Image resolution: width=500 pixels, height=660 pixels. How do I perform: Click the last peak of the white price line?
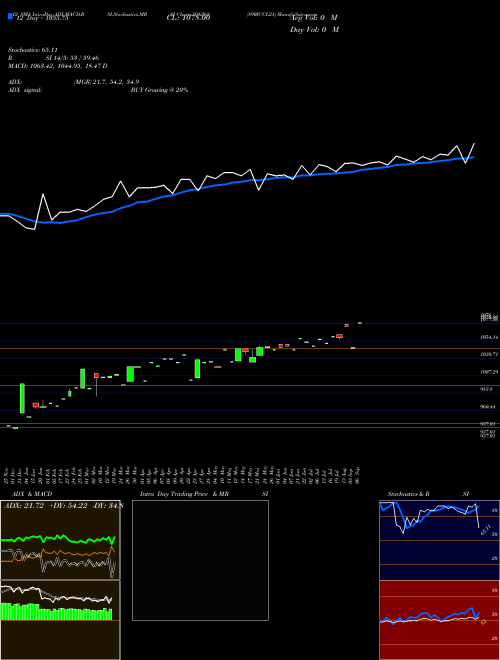[474, 144]
